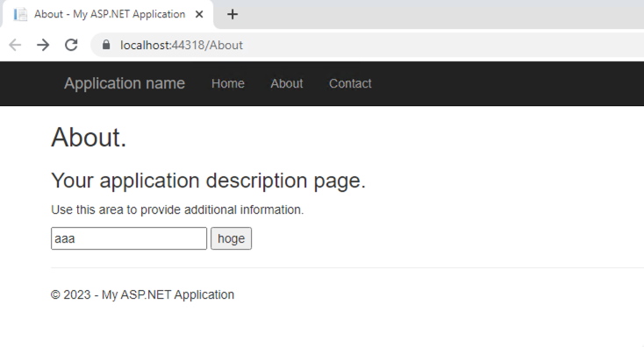Click the browser back arrow
The image size is (644, 347).
[x=15, y=45]
